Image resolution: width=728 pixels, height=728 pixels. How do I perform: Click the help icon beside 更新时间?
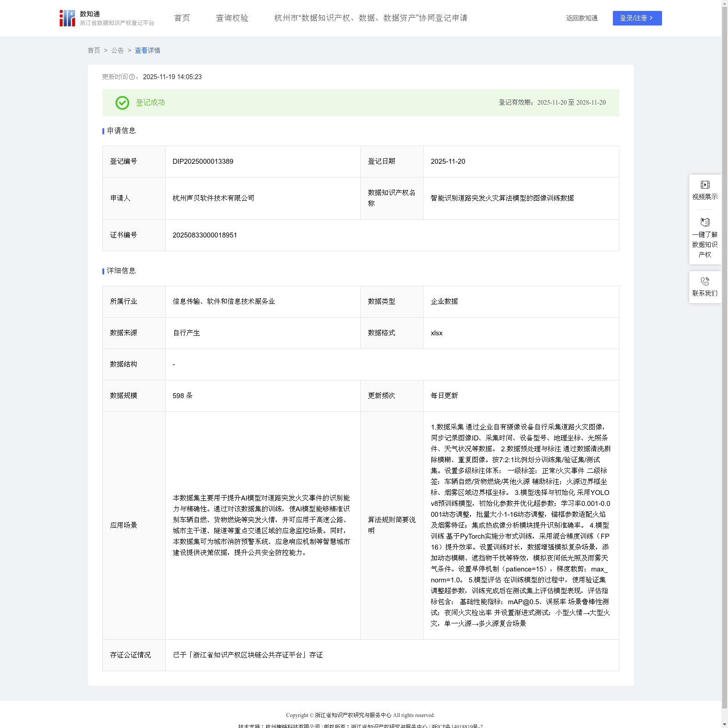click(x=132, y=77)
